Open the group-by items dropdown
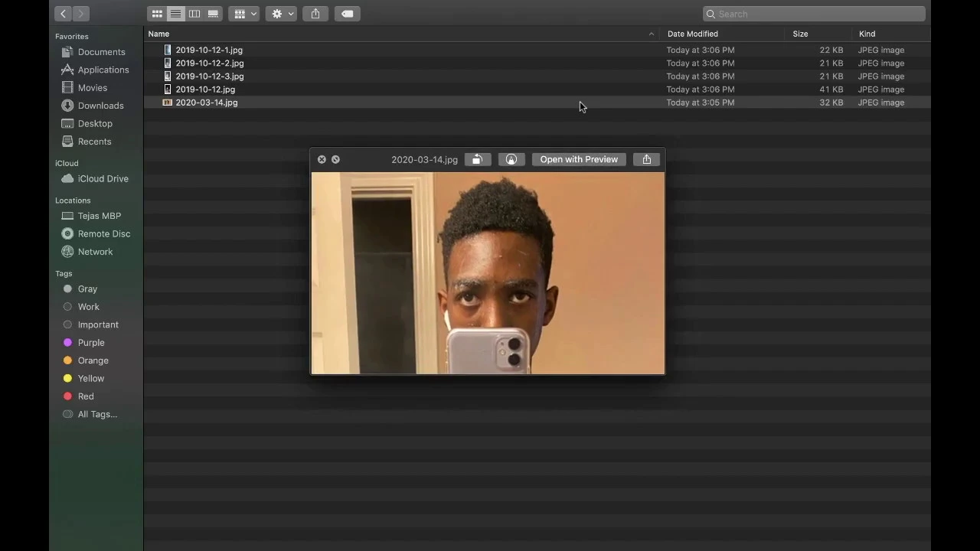 [244, 14]
